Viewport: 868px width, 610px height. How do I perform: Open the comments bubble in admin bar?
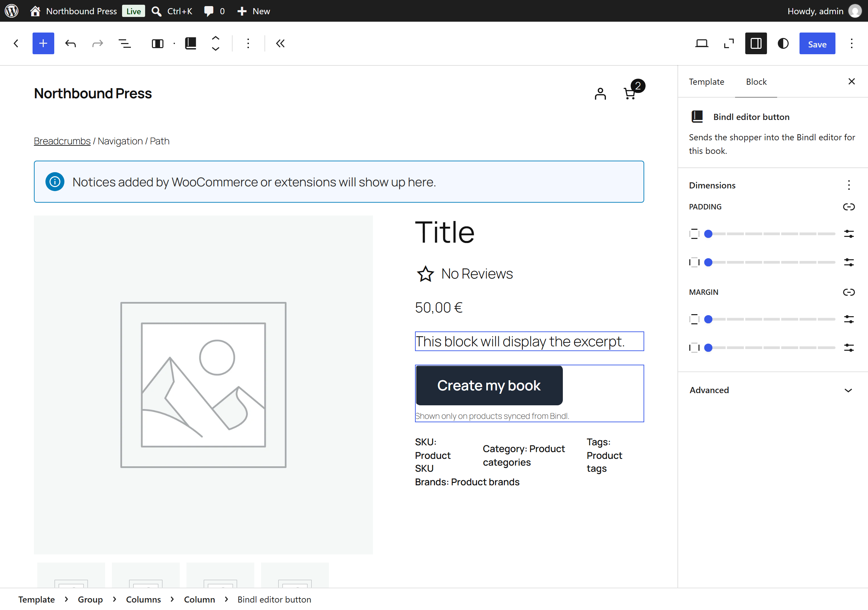coord(214,11)
